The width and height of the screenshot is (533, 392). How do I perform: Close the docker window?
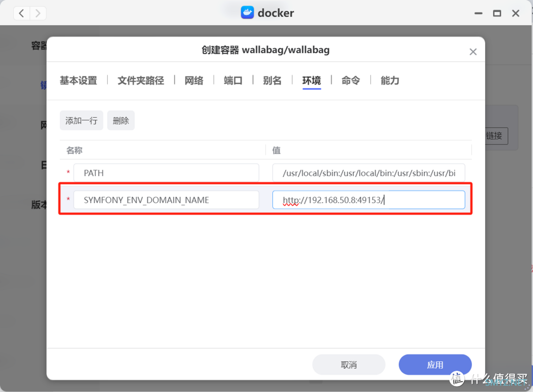tap(516, 13)
